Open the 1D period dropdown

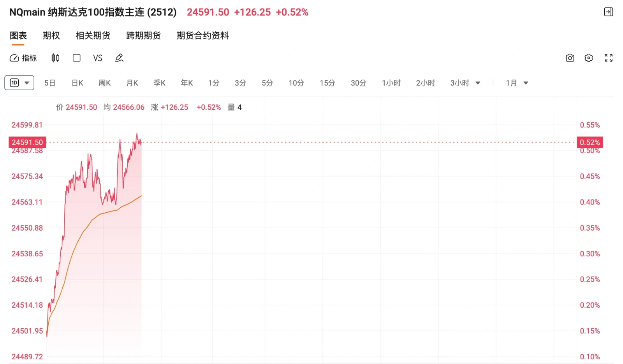click(19, 83)
